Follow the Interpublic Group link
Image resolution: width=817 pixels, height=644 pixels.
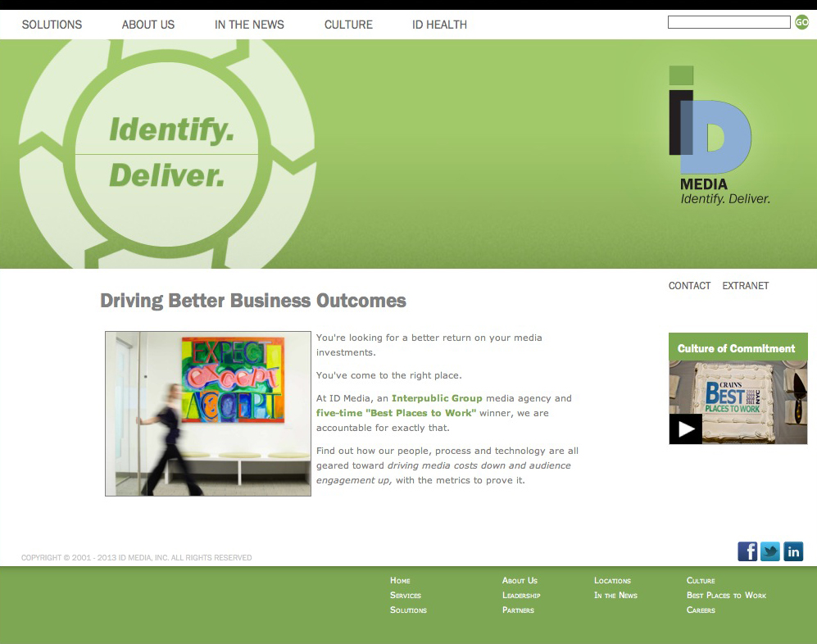pyautogui.click(x=437, y=398)
